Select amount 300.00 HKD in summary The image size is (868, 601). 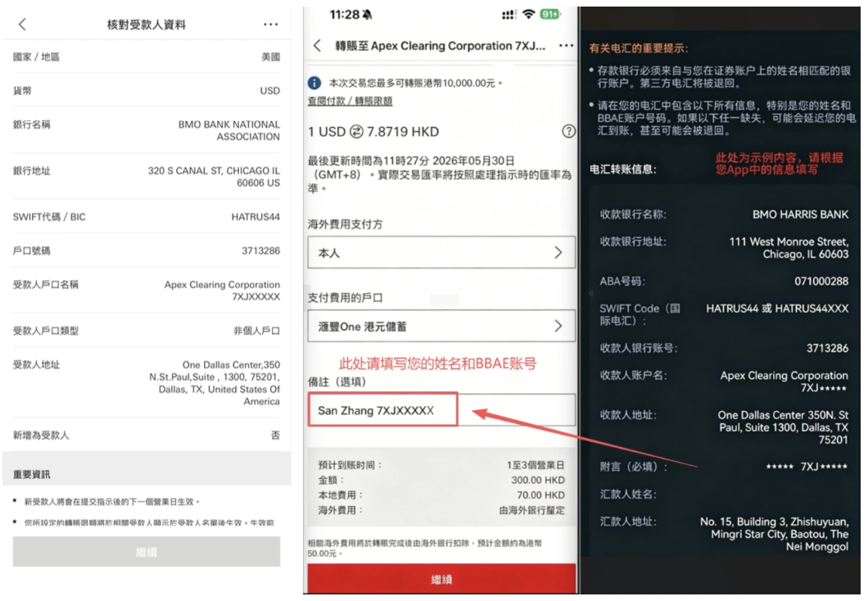537,480
